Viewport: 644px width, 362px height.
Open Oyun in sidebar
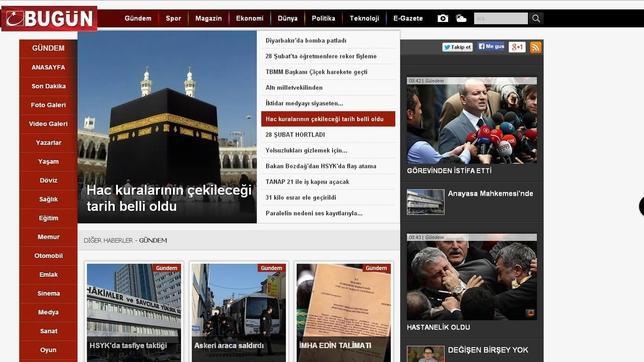coord(48,350)
